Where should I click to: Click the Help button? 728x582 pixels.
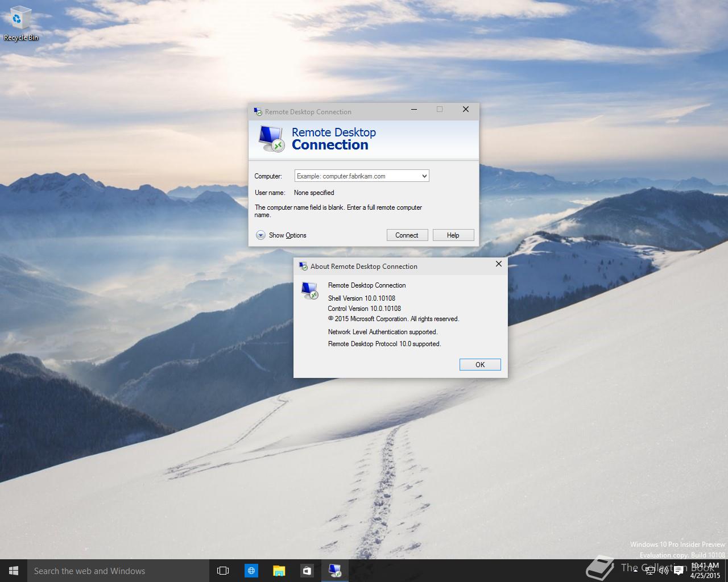pyautogui.click(x=453, y=235)
